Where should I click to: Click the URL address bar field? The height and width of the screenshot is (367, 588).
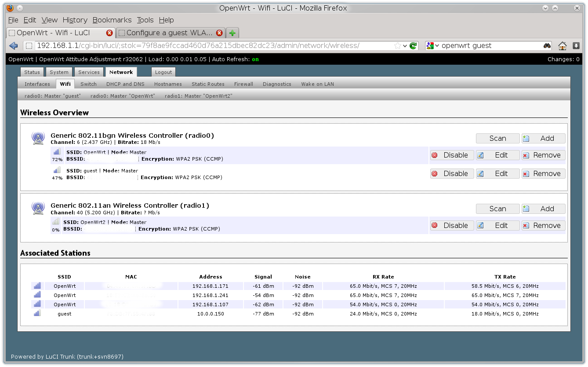[211, 46]
